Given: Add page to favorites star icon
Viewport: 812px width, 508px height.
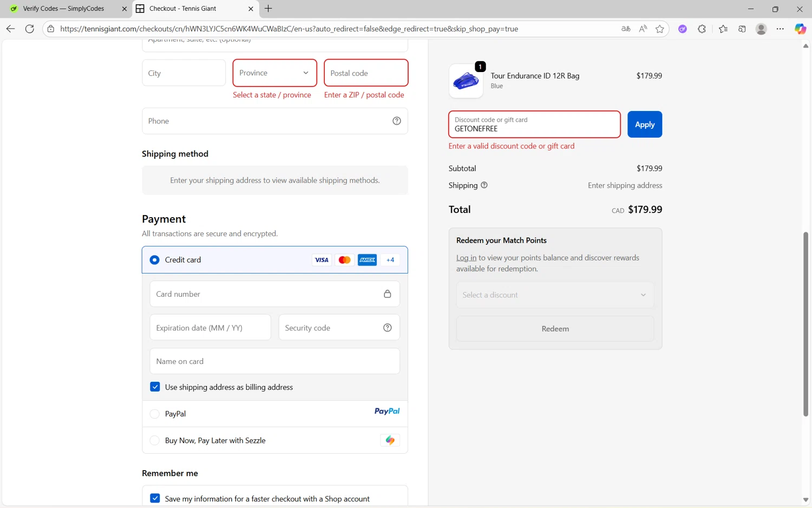Looking at the screenshot, I should click(659, 29).
